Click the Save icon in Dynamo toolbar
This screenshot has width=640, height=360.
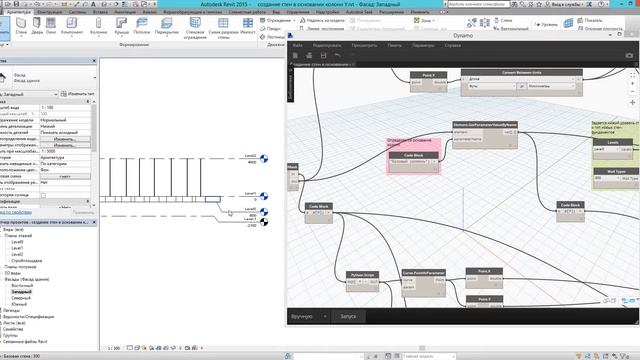click(323, 55)
